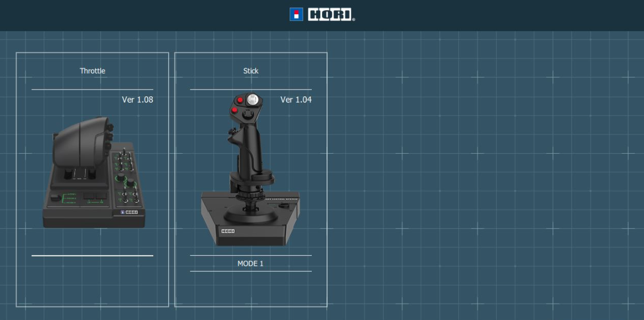The image size is (644, 320).
Task: Click the Throttle title label
Action: [x=93, y=71]
